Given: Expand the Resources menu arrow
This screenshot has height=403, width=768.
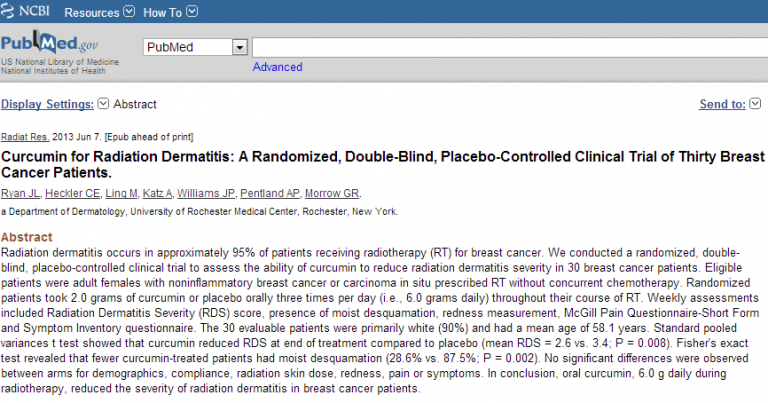Looking at the screenshot, I should coord(129,11).
